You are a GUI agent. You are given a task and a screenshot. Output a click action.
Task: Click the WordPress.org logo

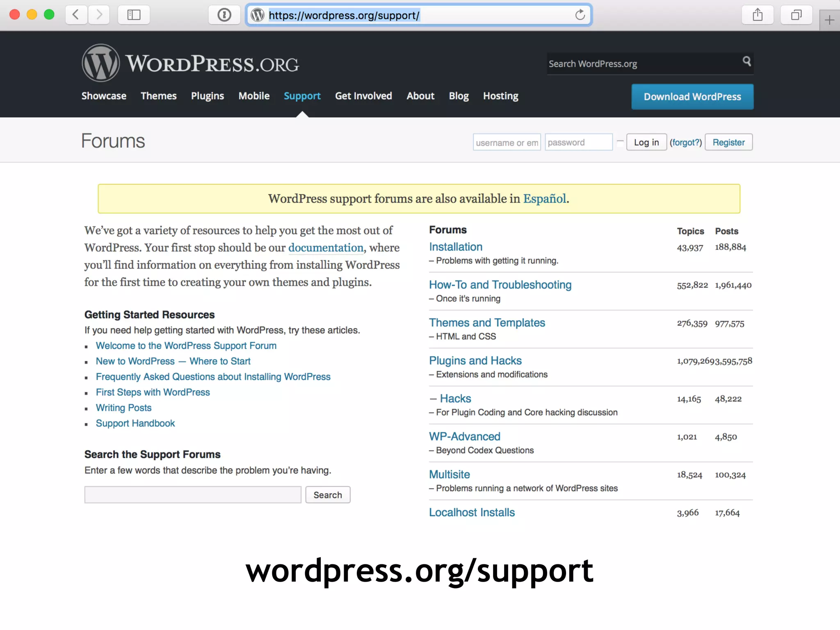tap(190, 63)
